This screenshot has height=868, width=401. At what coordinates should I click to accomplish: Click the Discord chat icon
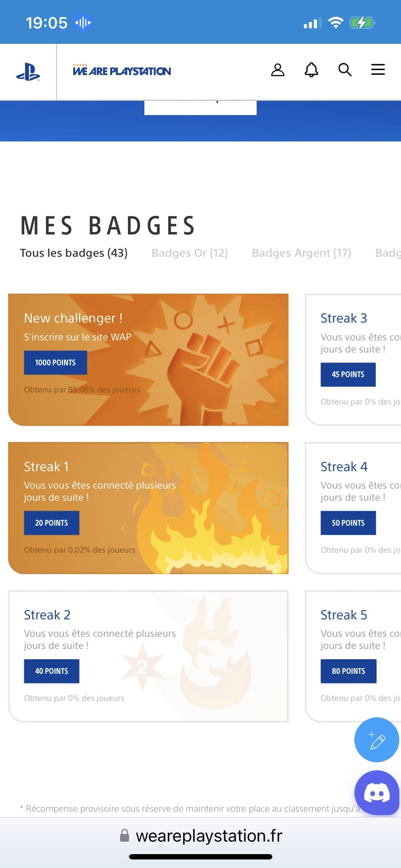[x=377, y=793]
